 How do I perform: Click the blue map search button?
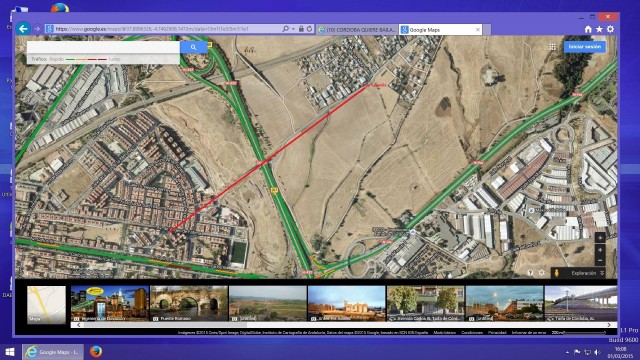click(193, 47)
